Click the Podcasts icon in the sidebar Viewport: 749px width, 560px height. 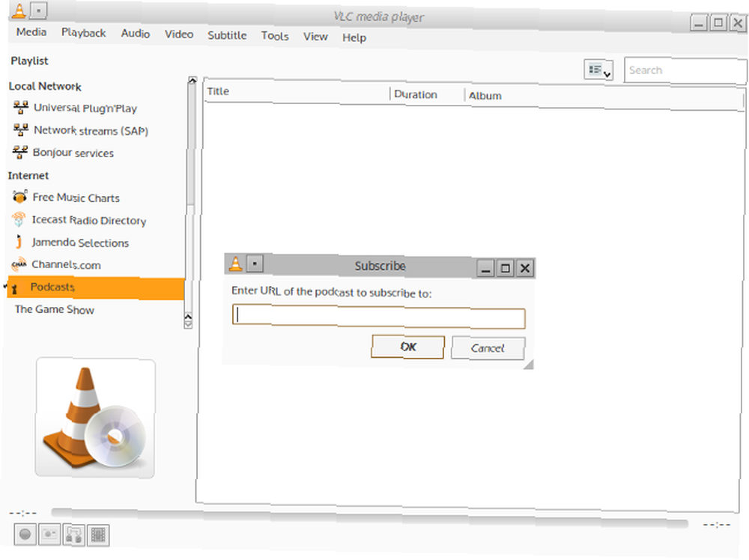(x=15, y=288)
